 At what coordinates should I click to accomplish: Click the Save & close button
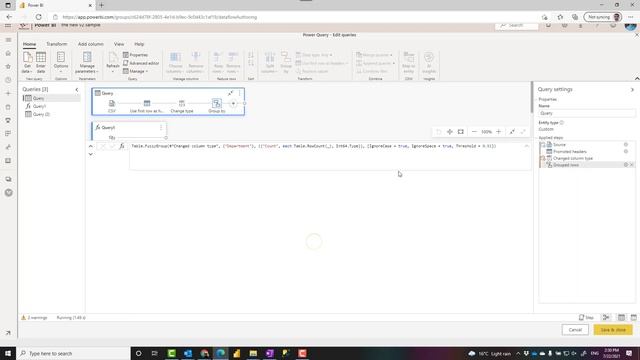pos(613,330)
